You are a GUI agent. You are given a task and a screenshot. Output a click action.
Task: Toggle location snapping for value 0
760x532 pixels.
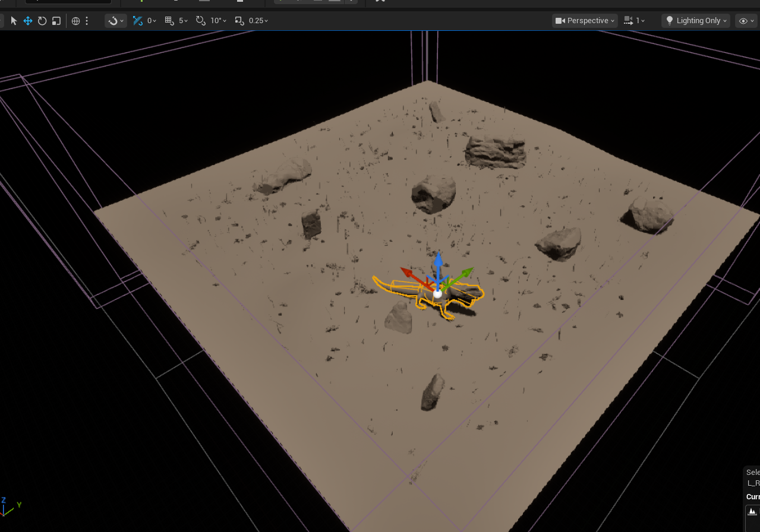pyautogui.click(x=137, y=21)
